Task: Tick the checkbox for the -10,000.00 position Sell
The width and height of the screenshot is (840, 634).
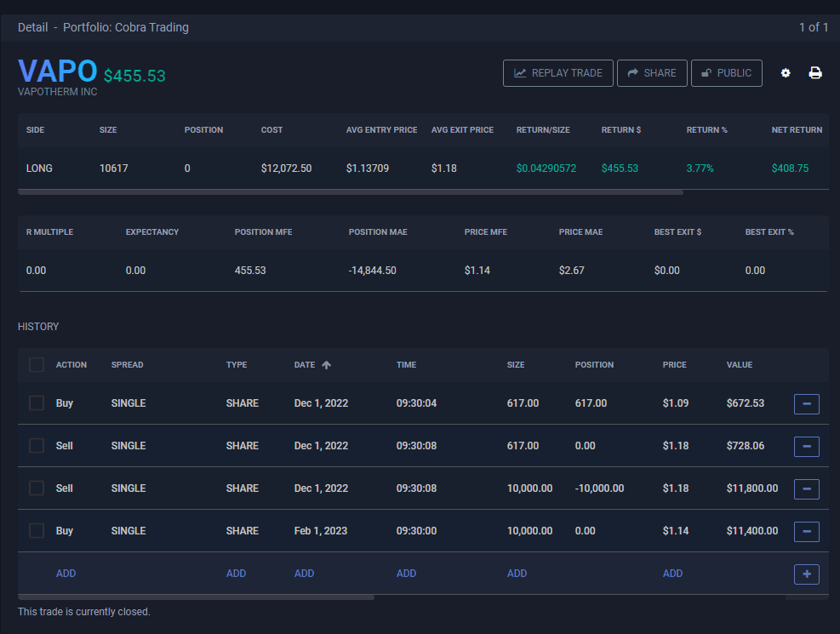Action: click(37, 488)
